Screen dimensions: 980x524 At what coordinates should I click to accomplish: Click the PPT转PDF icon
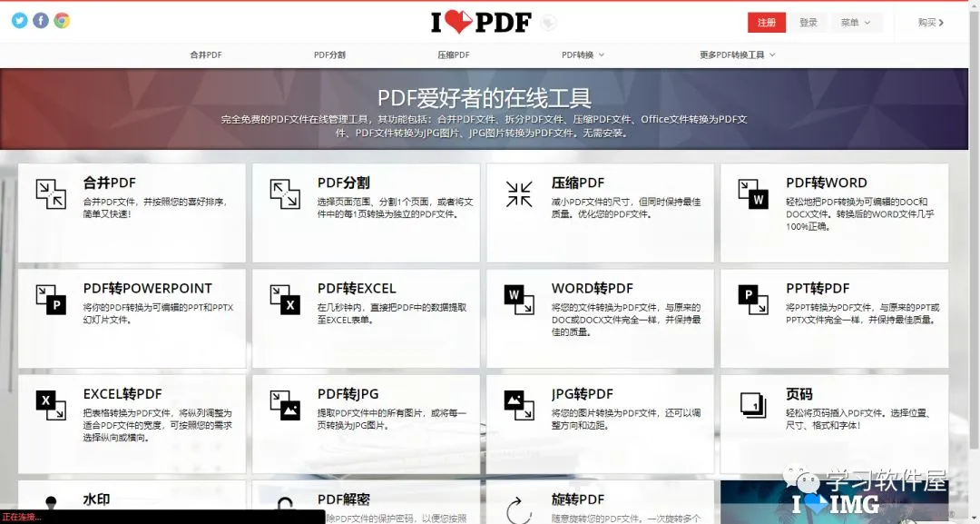tap(753, 300)
